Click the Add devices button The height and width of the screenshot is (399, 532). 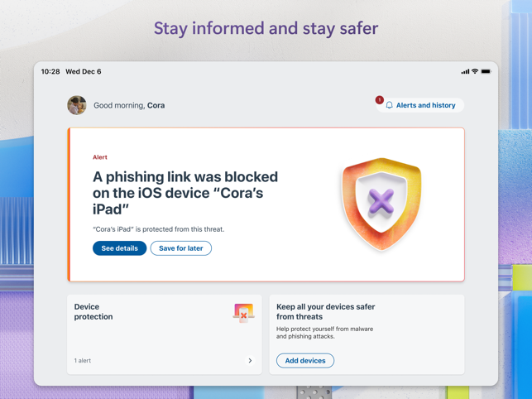point(305,361)
